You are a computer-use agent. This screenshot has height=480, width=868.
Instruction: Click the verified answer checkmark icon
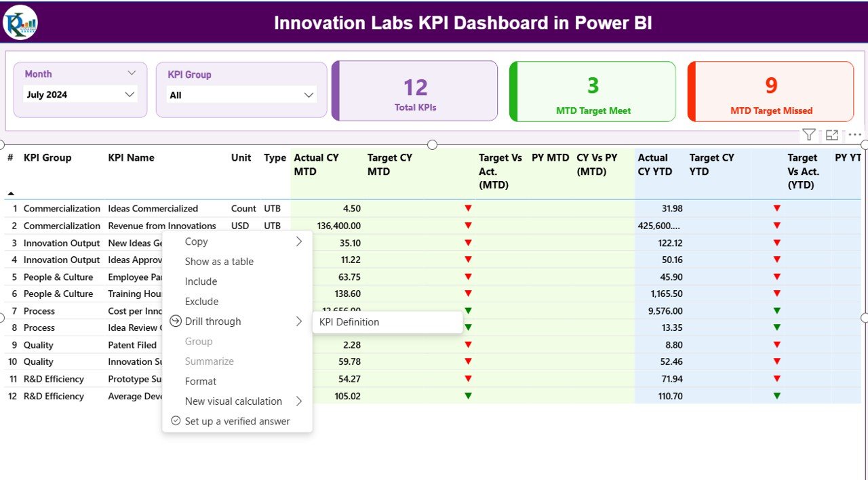click(x=176, y=421)
